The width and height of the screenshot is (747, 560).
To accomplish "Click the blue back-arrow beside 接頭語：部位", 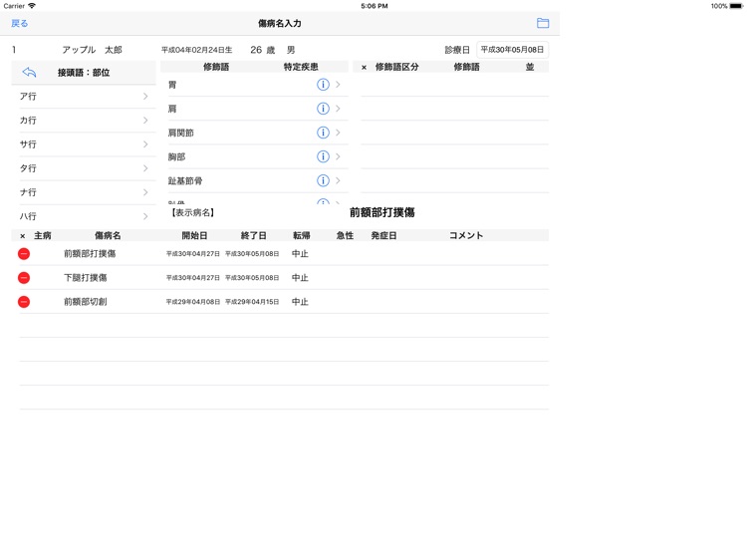I will pos(29,73).
